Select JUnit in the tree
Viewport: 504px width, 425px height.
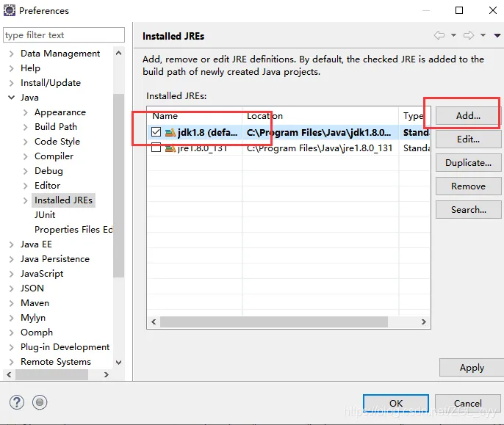(x=45, y=214)
